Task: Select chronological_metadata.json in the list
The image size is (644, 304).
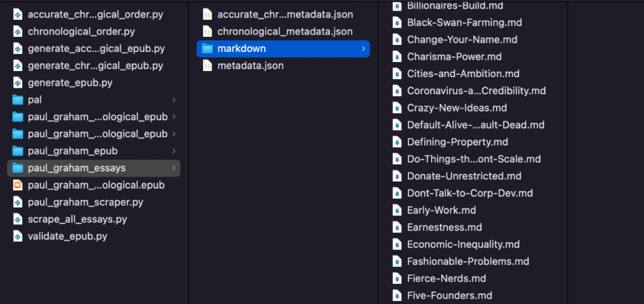Action: coord(283,32)
